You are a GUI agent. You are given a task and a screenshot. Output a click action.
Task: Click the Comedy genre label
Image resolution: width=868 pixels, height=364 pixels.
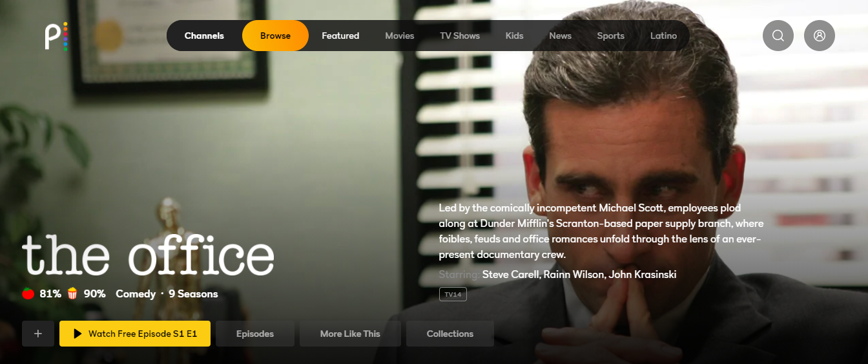[136, 294]
